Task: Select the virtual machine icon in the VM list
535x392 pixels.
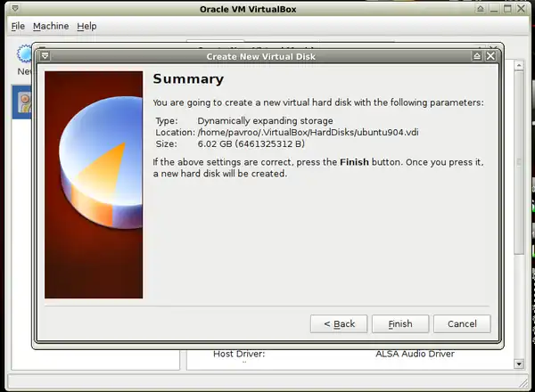Action: click(x=25, y=103)
